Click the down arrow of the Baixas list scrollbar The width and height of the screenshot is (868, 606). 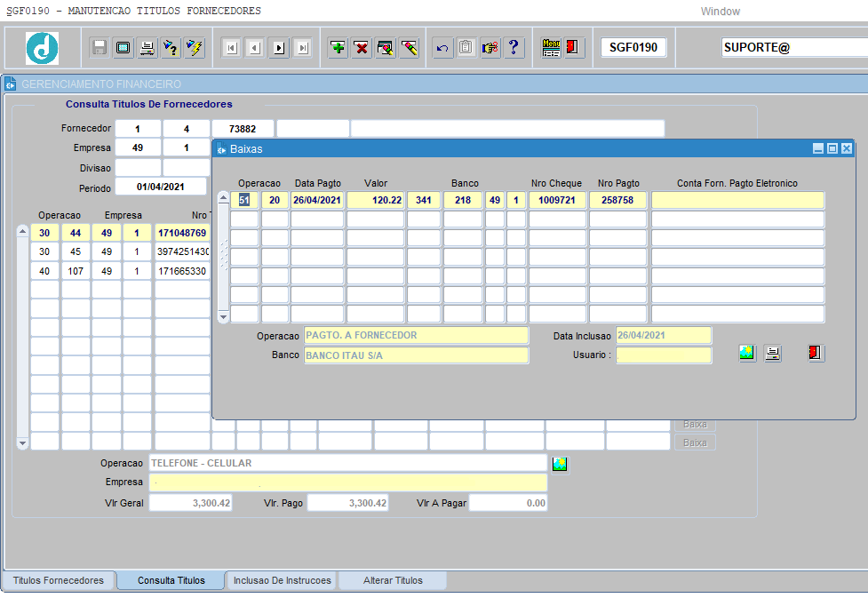tap(223, 317)
